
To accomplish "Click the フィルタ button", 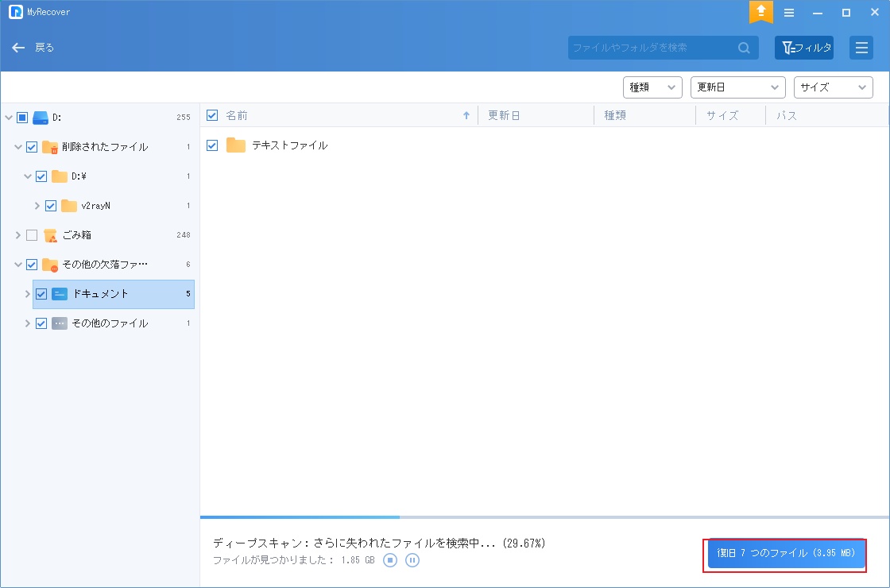I will [x=803, y=48].
